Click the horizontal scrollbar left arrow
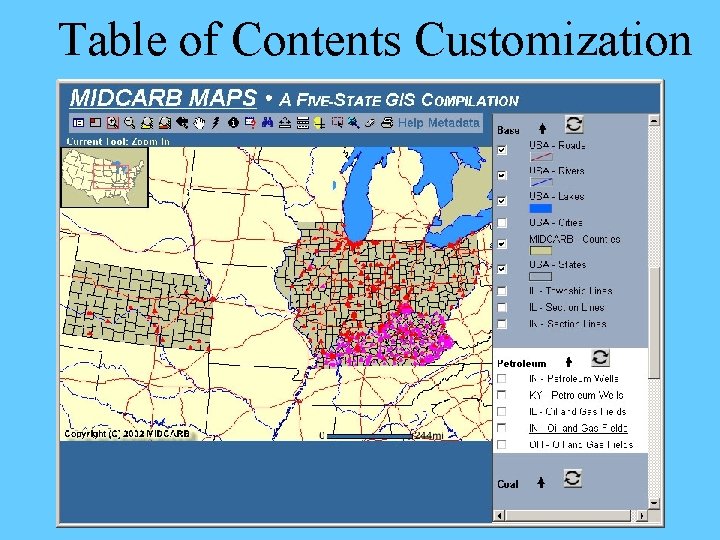Screen dimensions: 720x540 pos(499,516)
